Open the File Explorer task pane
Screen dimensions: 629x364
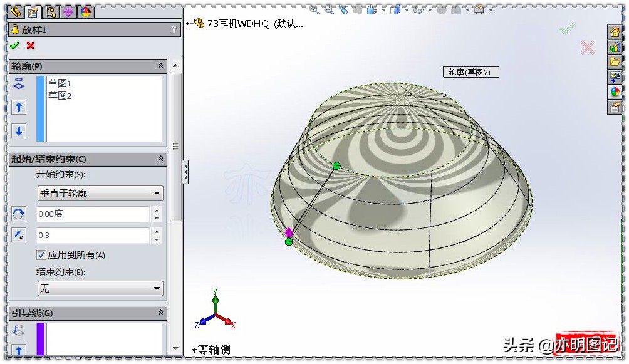click(x=615, y=61)
